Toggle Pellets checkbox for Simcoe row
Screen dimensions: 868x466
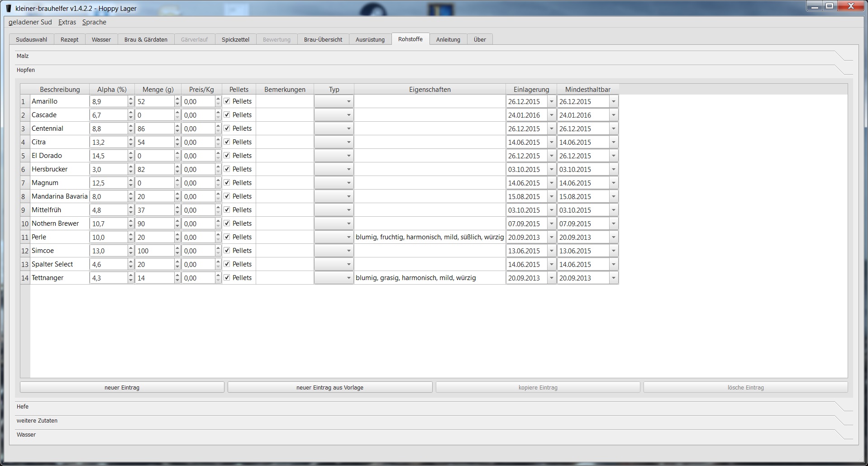click(x=227, y=251)
